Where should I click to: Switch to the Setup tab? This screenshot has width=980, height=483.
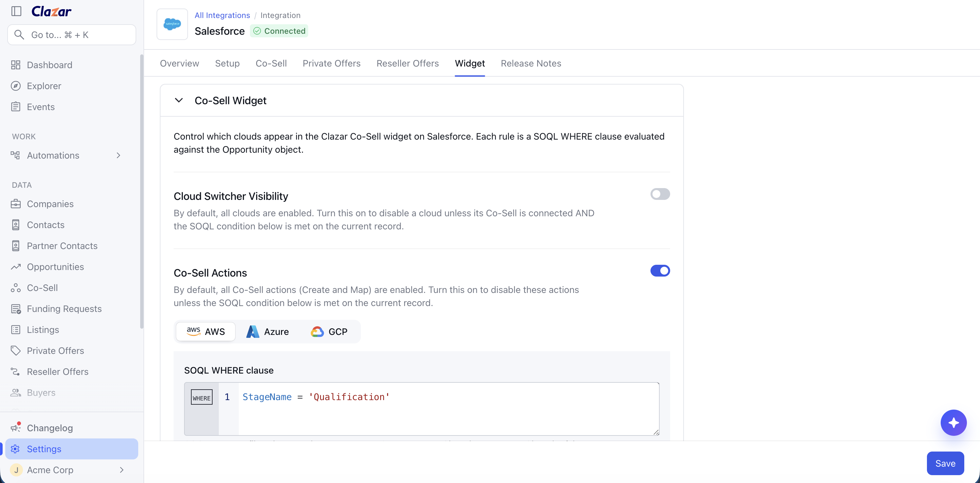coord(227,63)
